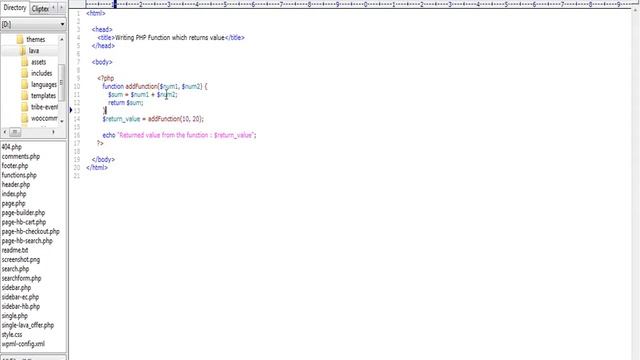Image resolution: width=640 pixels, height=360 pixels.
Task: Select search.php in the file list
Action: click(x=15, y=269)
